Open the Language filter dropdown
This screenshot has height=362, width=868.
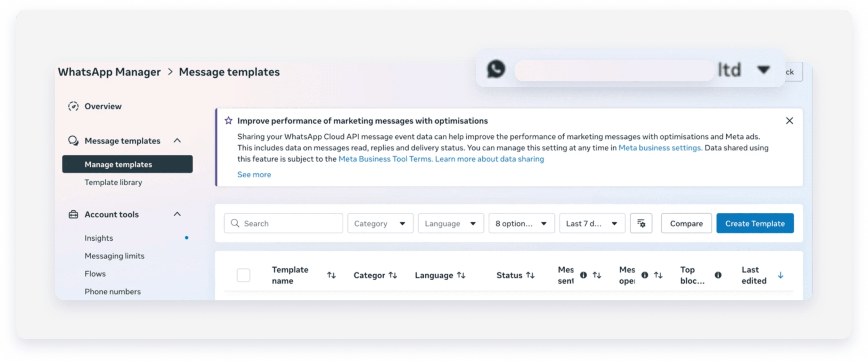click(x=451, y=223)
